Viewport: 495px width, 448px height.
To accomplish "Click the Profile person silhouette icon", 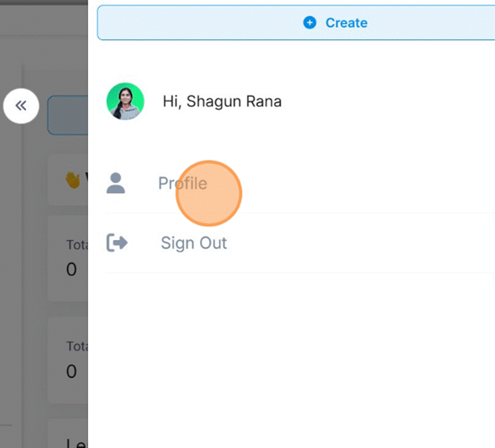I will click(x=116, y=183).
